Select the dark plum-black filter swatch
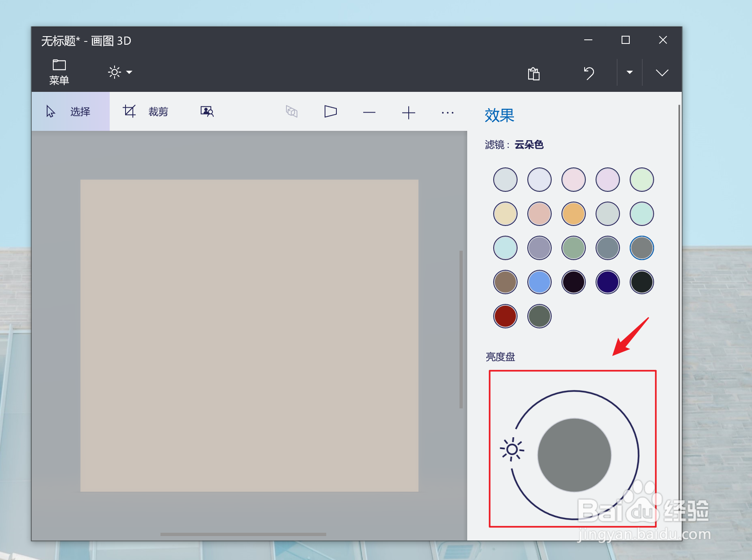The image size is (752, 560). pyautogui.click(x=574, y=282)
